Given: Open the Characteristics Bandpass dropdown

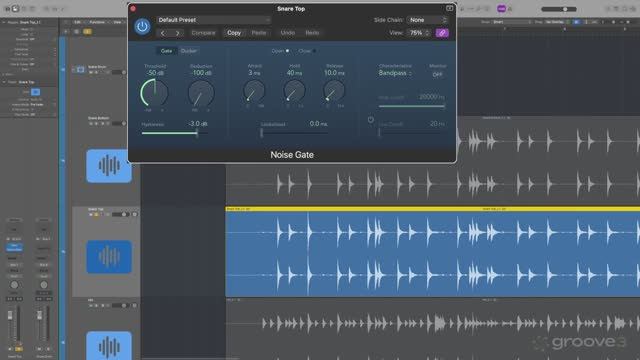Looking at the screenshot, I should point(395,73).
